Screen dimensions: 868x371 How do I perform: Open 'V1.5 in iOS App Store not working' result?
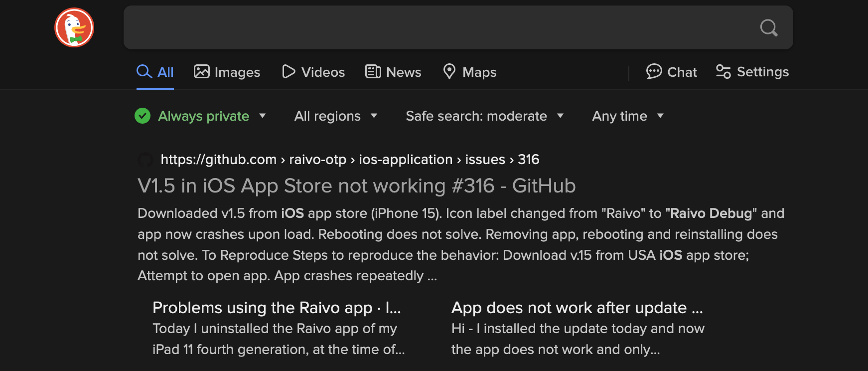(356, 186)
